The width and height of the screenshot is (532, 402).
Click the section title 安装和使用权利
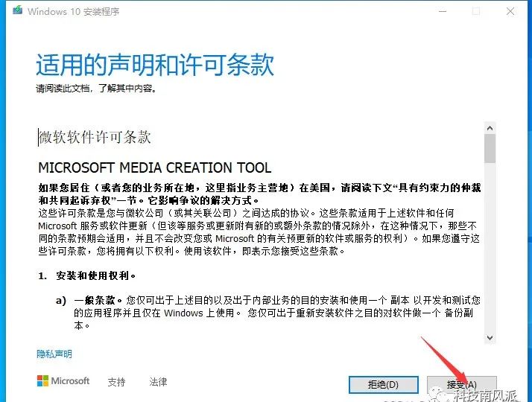[95, 275]
